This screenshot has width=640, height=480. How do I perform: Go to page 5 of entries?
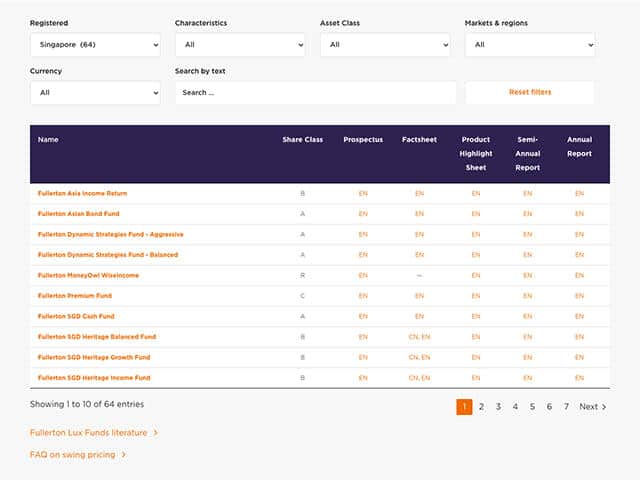click(532, 407)
